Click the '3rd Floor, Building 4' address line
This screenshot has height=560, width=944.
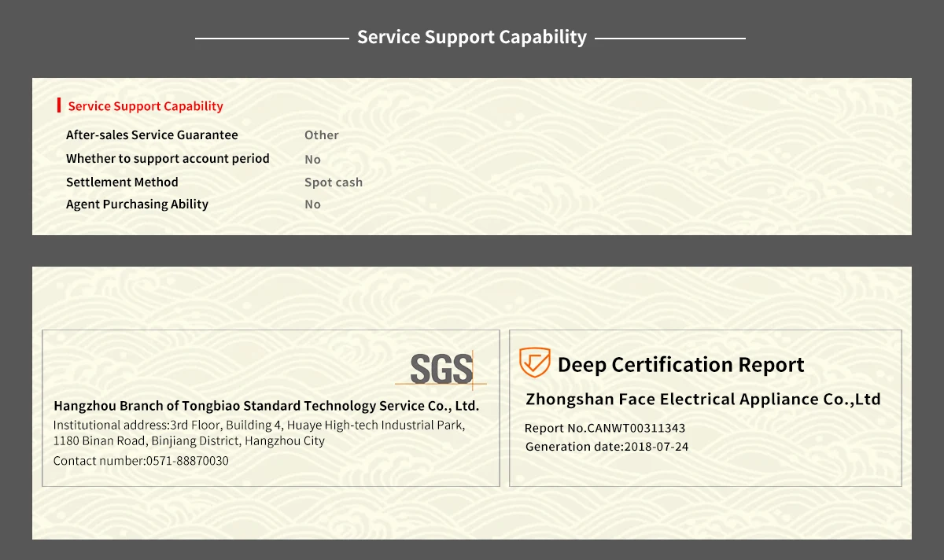coord(259,426)
